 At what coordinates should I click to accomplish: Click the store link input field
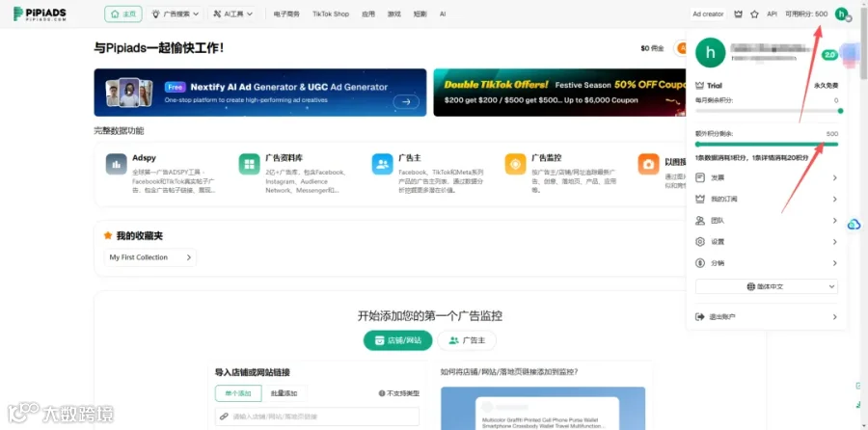coord(317,417)
